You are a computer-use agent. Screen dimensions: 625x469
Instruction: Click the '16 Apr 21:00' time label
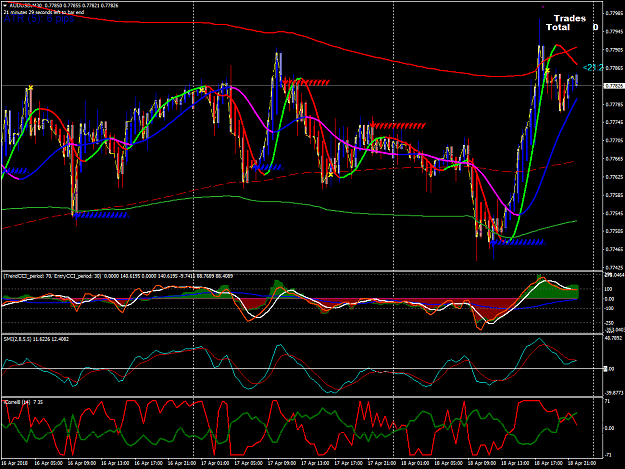pyautogui.click(x=181, y=463)
